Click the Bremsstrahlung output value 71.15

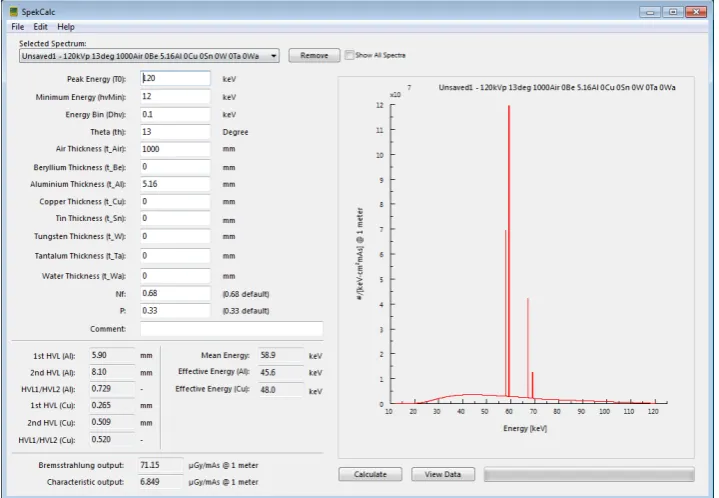[x=161, y=465]
